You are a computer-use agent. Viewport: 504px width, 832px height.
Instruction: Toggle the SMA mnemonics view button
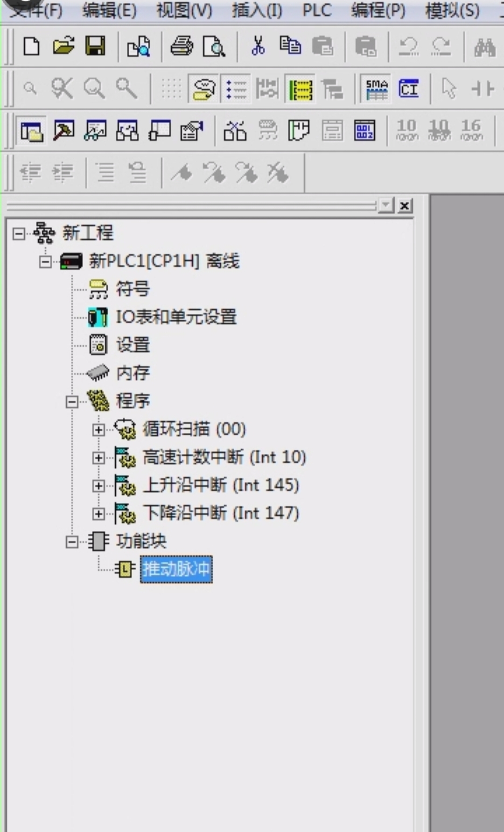click(x=377, y=88)
